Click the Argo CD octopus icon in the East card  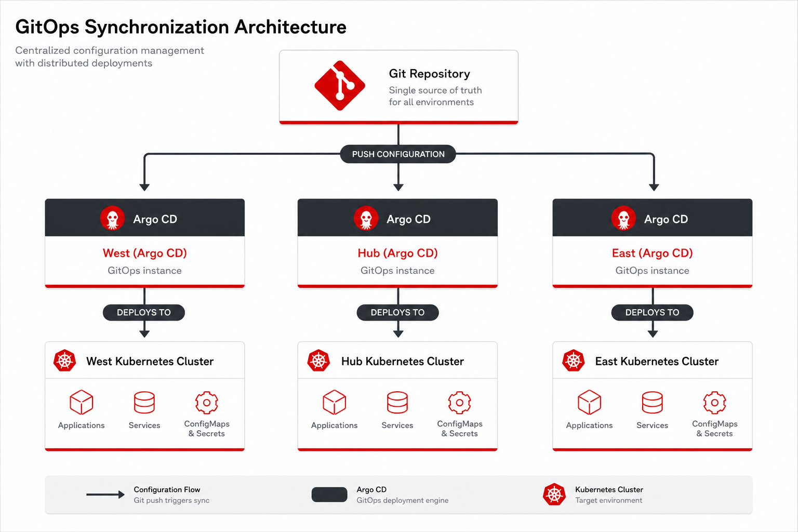coord(623,218)
